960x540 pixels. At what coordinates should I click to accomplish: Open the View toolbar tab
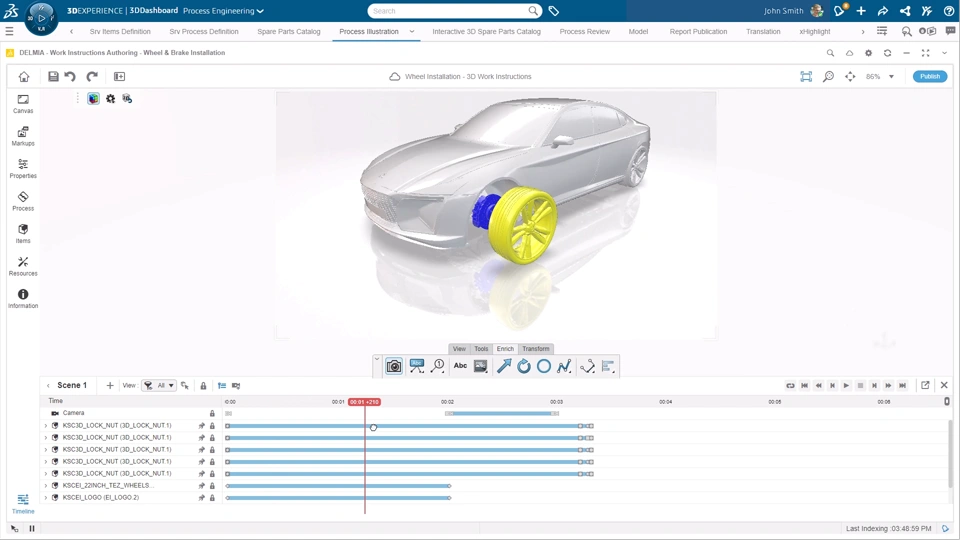459,349
